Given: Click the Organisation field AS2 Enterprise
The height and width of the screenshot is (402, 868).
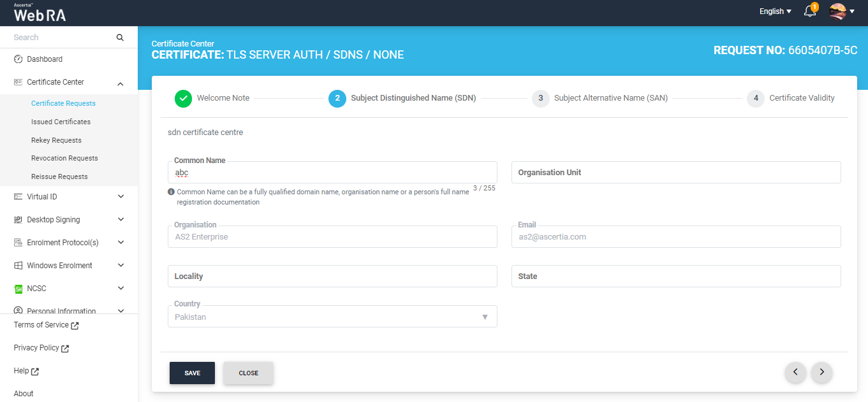Looking at the screenshot, I should click(x=332, y=236).
